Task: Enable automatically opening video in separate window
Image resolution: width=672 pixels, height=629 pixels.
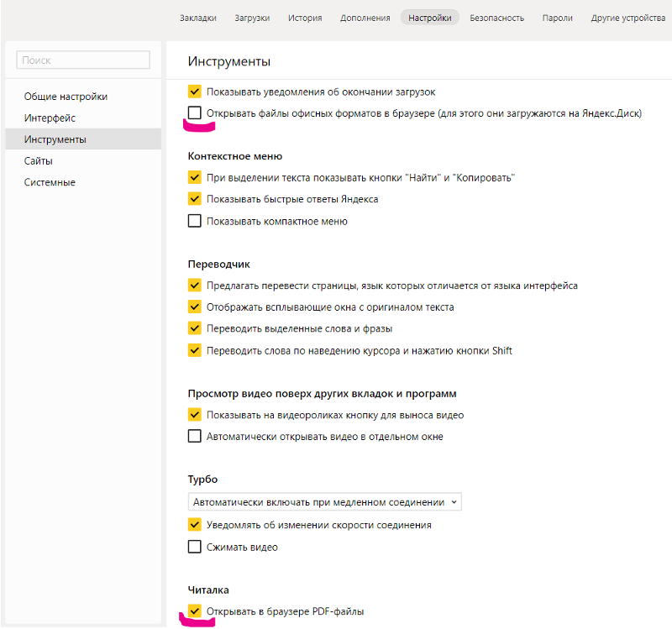Action: tap(195, 436)
